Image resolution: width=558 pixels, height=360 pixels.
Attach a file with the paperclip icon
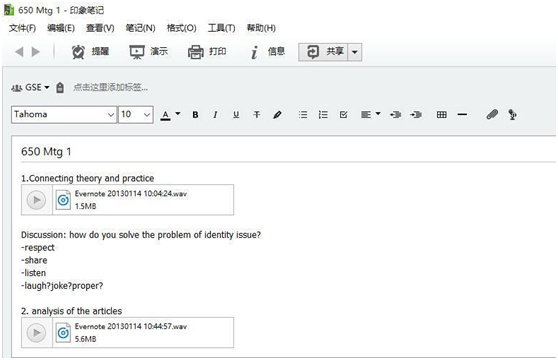click(x=492, y=115)
